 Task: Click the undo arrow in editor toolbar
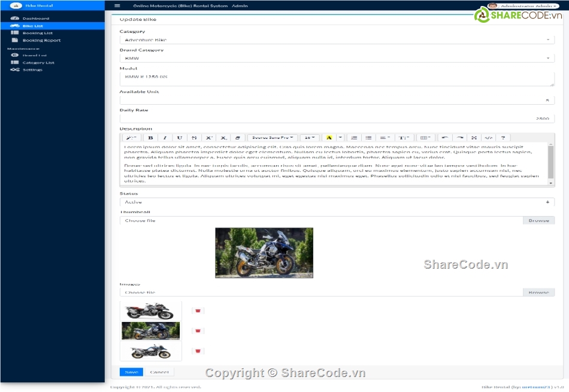[x=445, y=138]
